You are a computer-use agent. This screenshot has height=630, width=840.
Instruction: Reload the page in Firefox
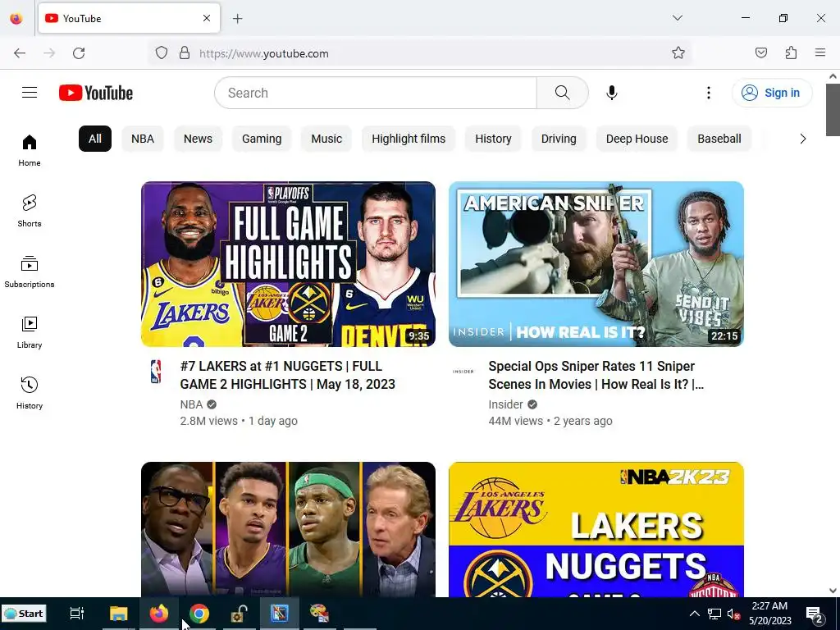(x=79, y=53)
